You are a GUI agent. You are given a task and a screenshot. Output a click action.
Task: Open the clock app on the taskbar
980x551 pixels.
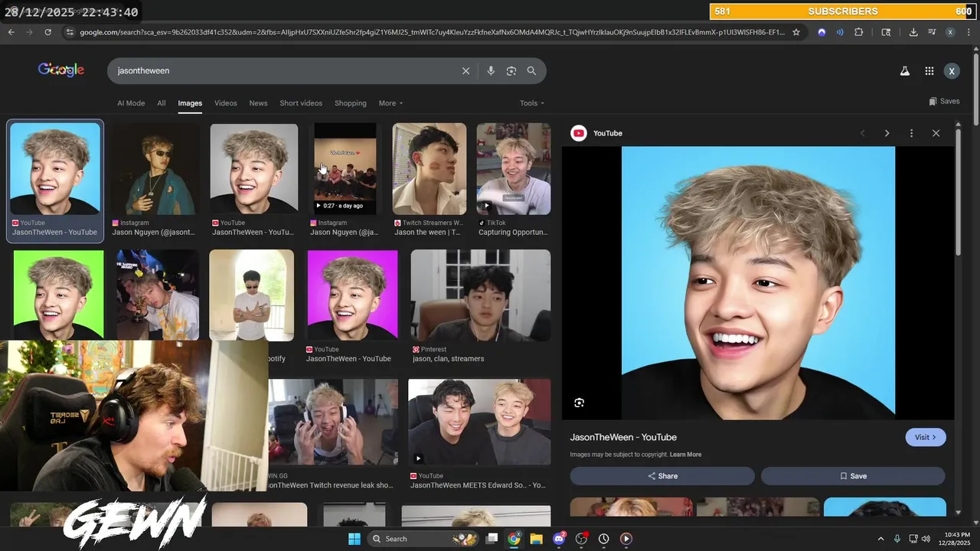604,539
